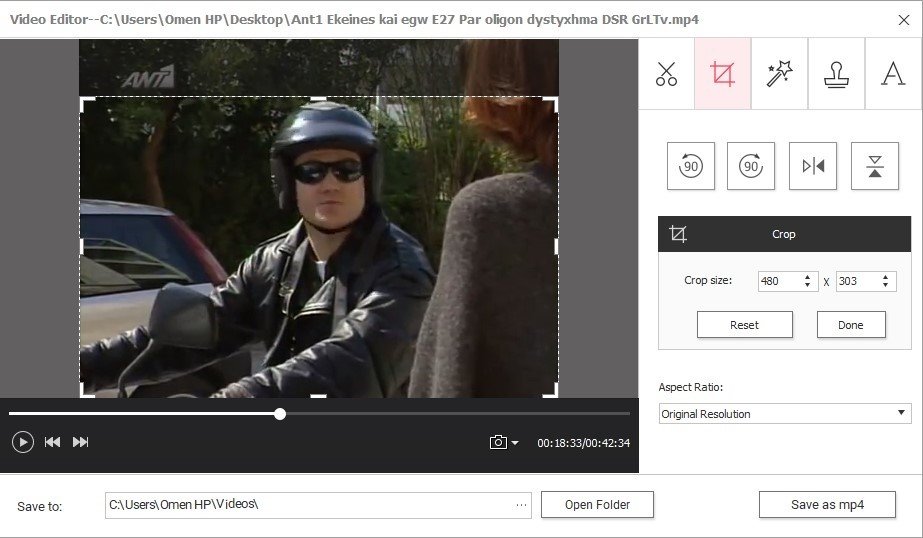Select the Crop tool tab

tap(722, 74)
